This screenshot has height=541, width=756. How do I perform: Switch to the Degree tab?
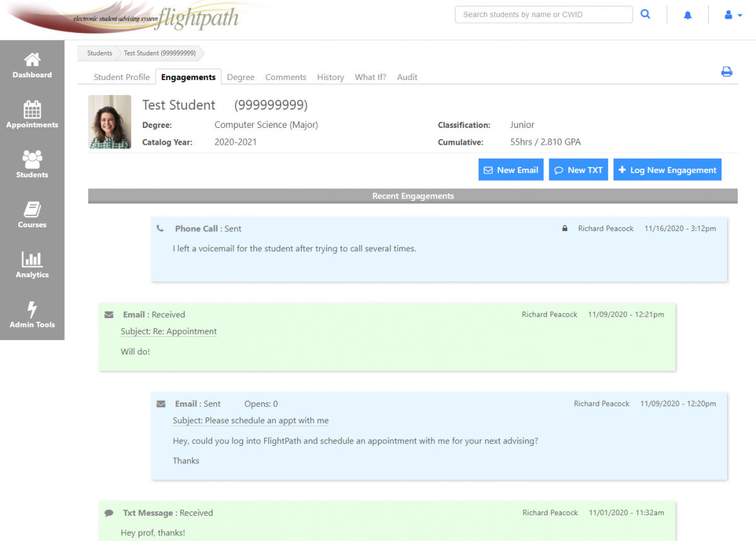pos(241,77)
